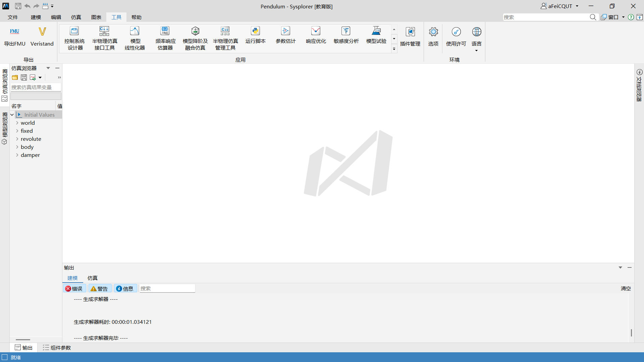Click the export results icon in 仿真浏览器
The height and width of the screenshot is (362, 644).
tap(33, 77)
